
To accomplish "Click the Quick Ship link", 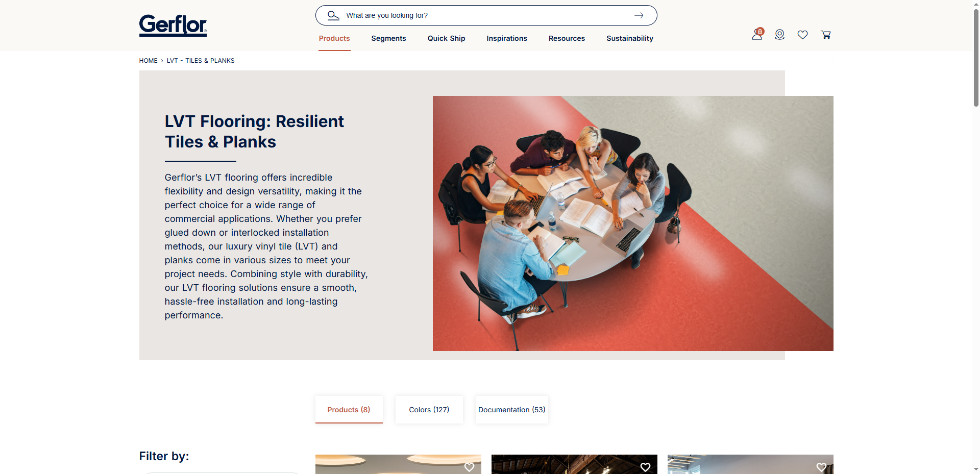I will point(446,38).
